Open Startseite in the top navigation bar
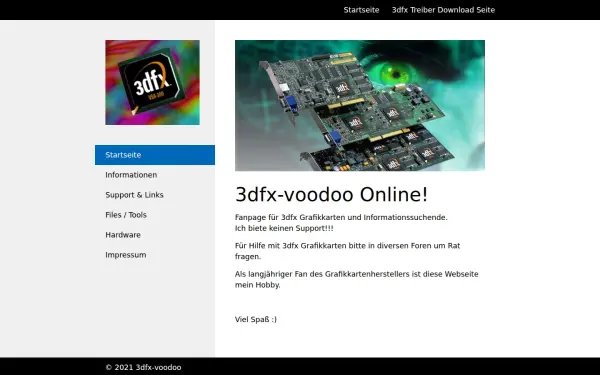Image resolution: width=600 pixels, height=375 pixels. pos(361,10)
